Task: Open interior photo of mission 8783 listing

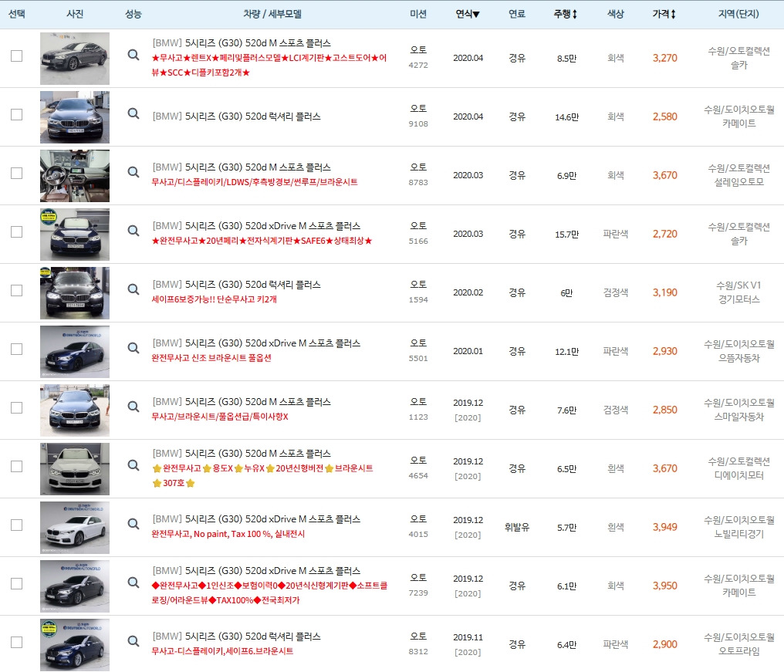Action: (x=75, y=175)
